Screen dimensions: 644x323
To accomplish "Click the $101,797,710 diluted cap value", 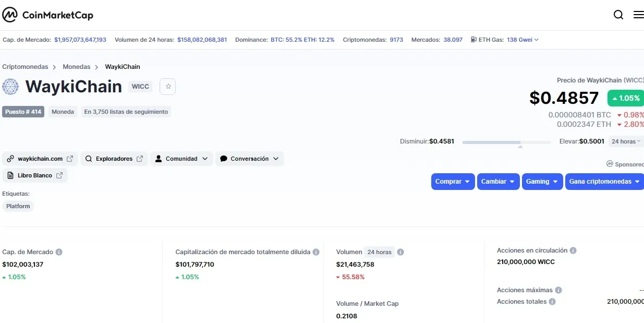I will 195,265.
